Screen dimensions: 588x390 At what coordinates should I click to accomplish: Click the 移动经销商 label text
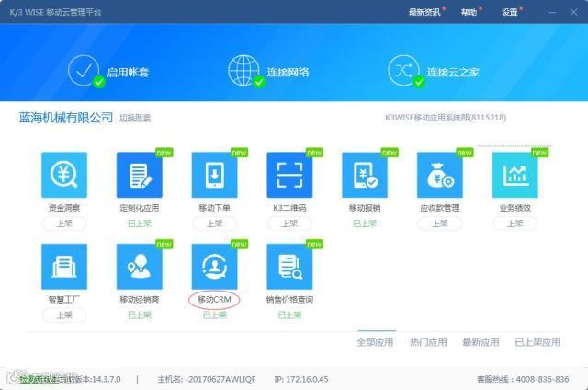coord(139,300)
